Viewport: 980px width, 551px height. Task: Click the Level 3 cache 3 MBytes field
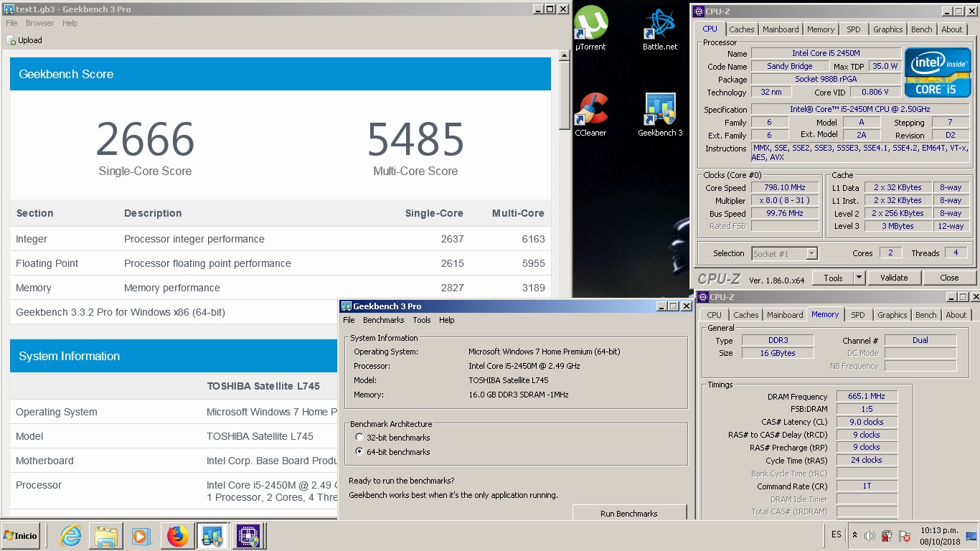898,226
